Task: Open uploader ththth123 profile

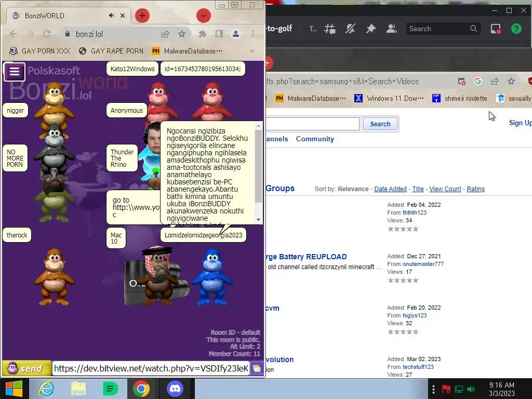Action: pyautogui.click(x=414, y=212)
